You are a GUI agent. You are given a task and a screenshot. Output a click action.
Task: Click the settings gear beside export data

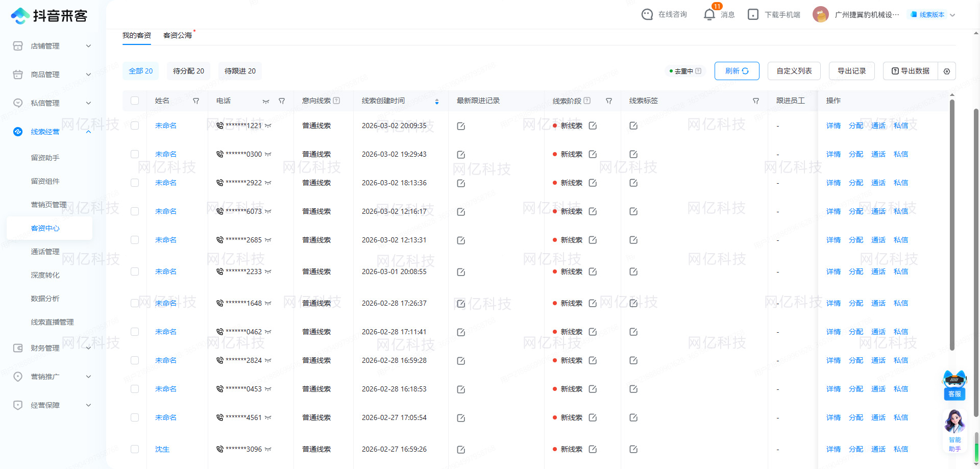click(x=947, y=71)
